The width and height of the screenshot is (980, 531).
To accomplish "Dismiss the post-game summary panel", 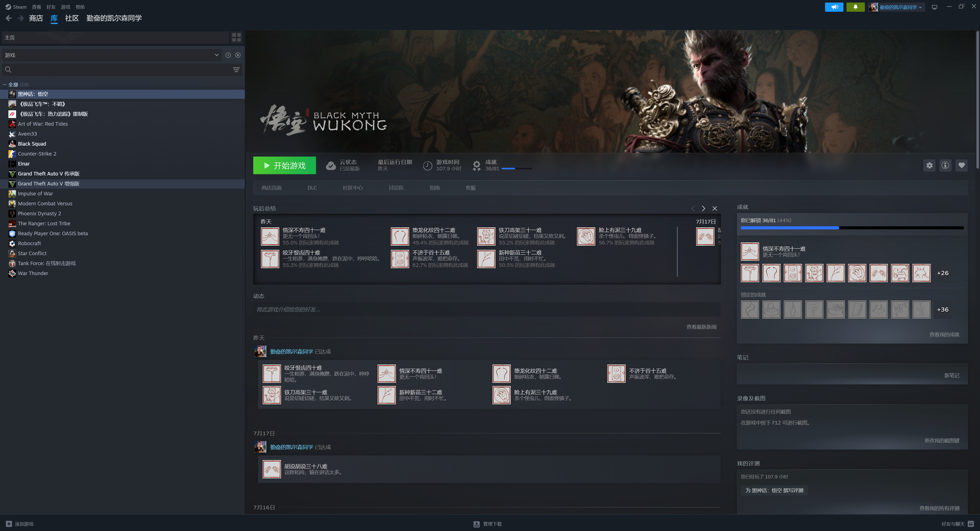I will click(x=715, y=208).
